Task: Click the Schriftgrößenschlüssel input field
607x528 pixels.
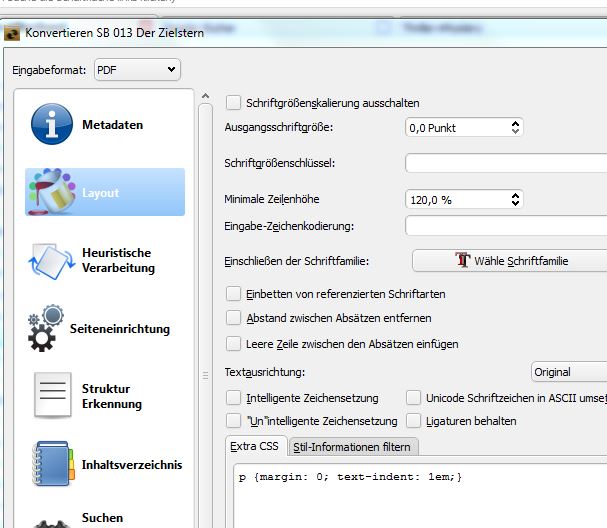Action: [506, 163]
